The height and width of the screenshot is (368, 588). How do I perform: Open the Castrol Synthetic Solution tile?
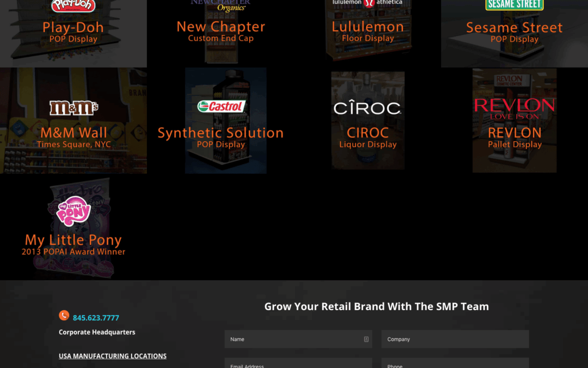click(x=220, y=120)
